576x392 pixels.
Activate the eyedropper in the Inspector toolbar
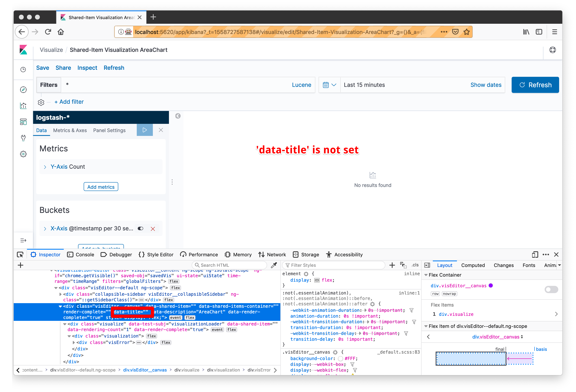[274, 265]
